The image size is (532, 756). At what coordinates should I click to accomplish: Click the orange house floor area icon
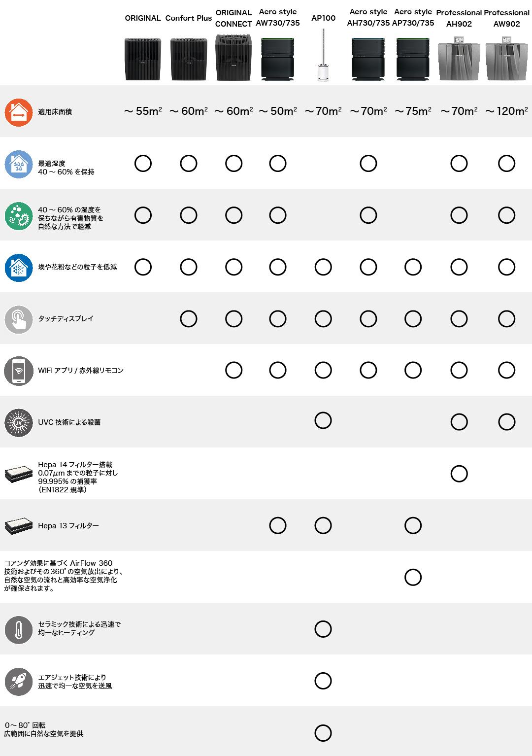pyautogui.click(x=19, y=112)
